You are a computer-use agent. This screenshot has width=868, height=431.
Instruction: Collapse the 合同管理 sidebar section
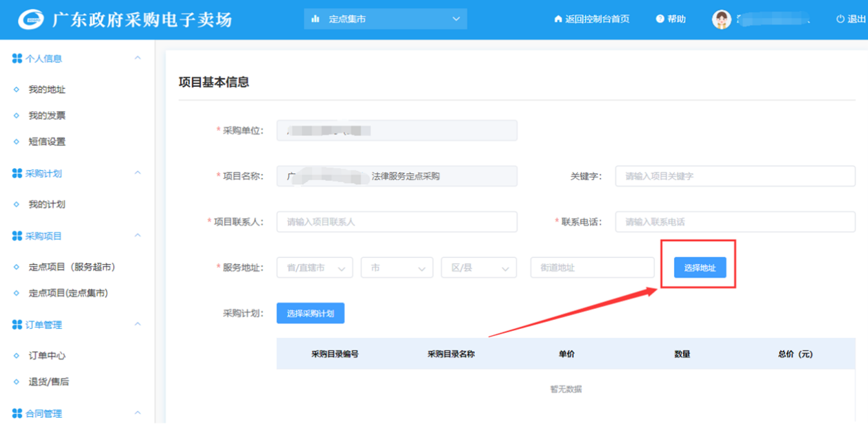[137, 413]
